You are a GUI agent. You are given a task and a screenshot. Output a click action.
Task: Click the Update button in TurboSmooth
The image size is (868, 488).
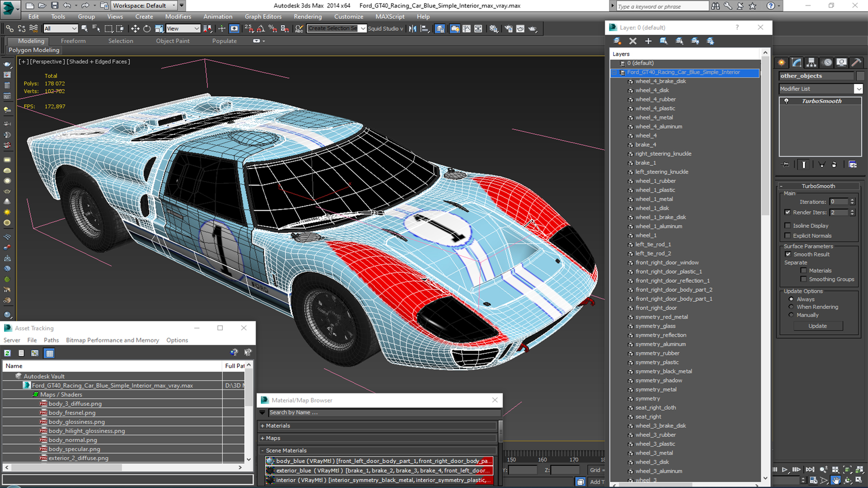coord(817,326)
